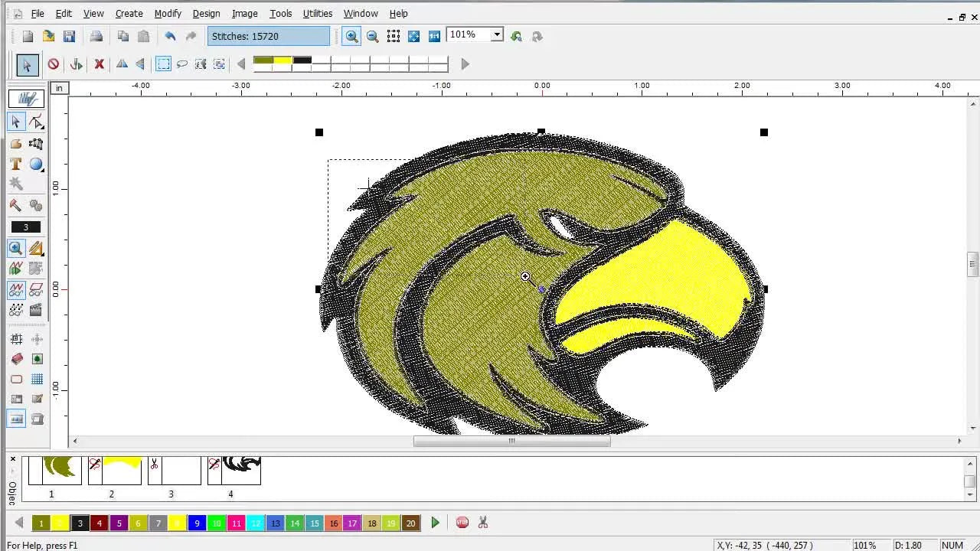Click the red X delete icon
980x551 pixels.
point(99,64)
